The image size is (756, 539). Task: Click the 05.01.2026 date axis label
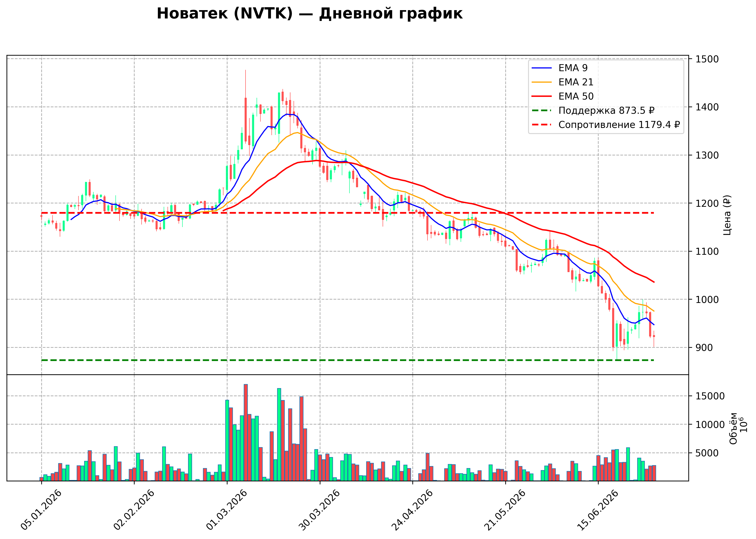tap(41, 510)
